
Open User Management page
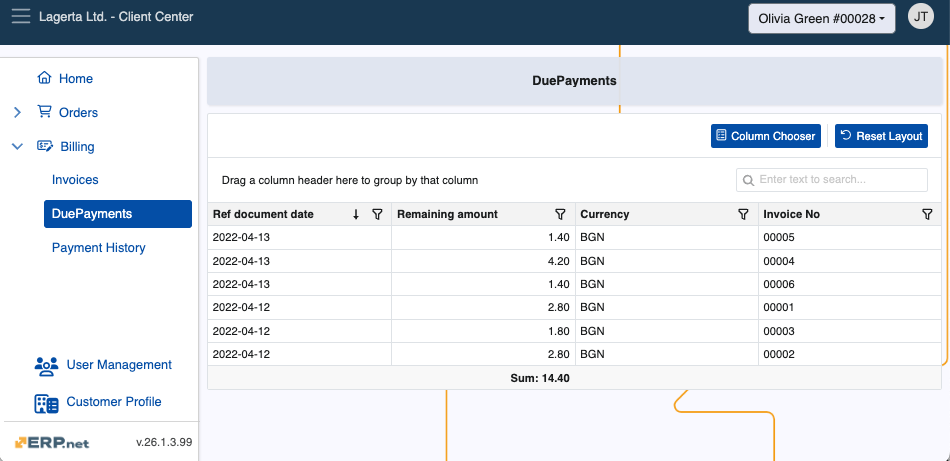tap(118, 365)
